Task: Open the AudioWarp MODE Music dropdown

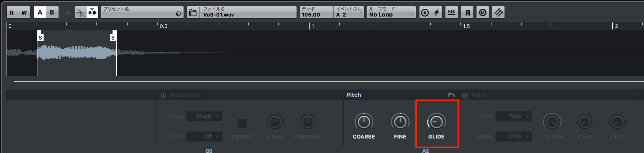Action: point(204,116)
